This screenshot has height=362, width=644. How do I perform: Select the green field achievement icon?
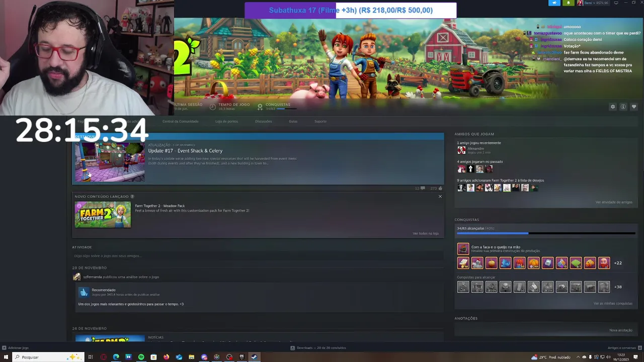click(x=576, y=262)
